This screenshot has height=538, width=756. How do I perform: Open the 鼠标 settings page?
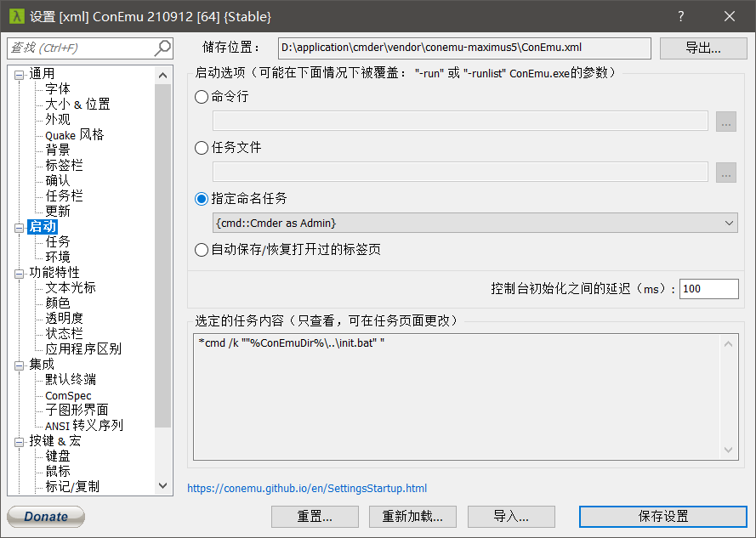57,471
